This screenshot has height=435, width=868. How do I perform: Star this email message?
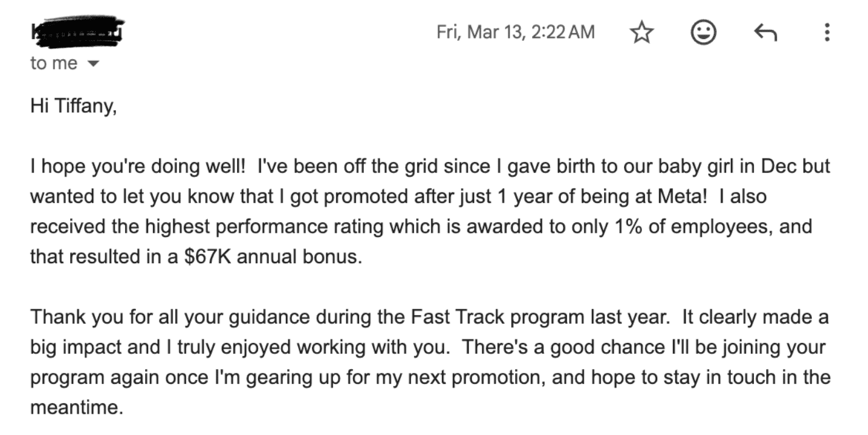pyautogui.click(x=640, y=32)
